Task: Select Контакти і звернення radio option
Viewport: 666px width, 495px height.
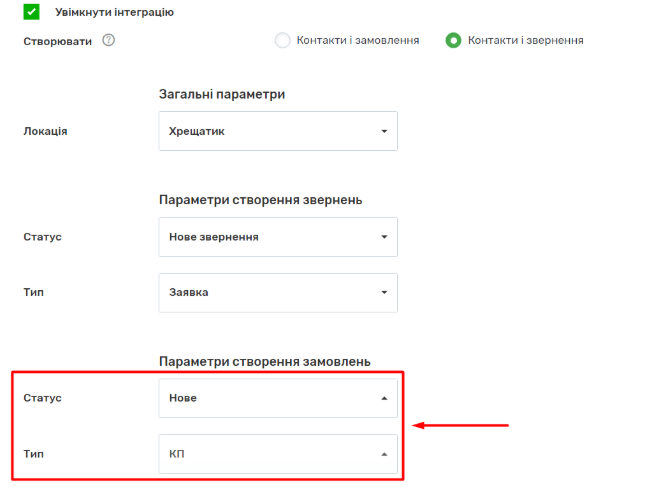Action: 454,40
